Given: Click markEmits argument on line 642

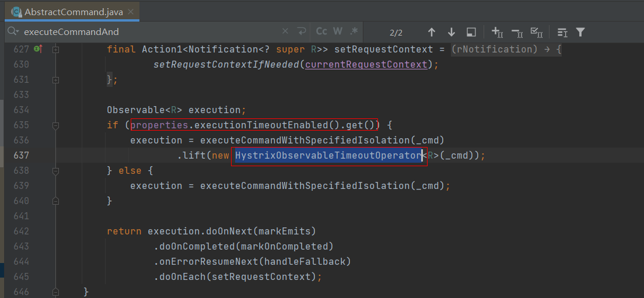Looking at the screenshot, I should 285,231.
